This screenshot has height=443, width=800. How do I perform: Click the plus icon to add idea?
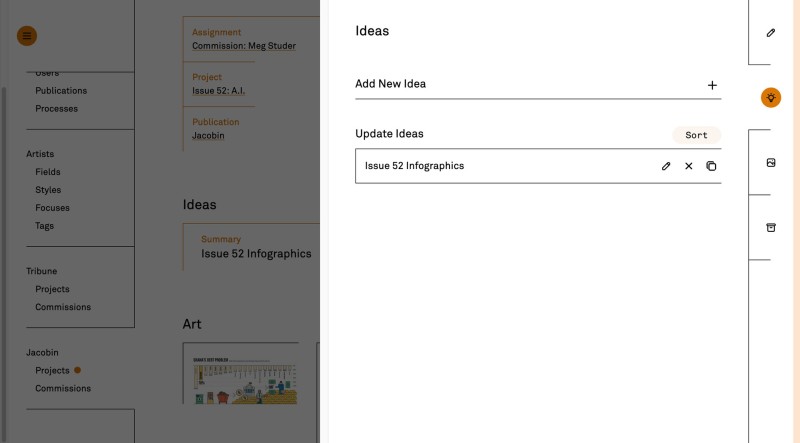pos(712,85)
